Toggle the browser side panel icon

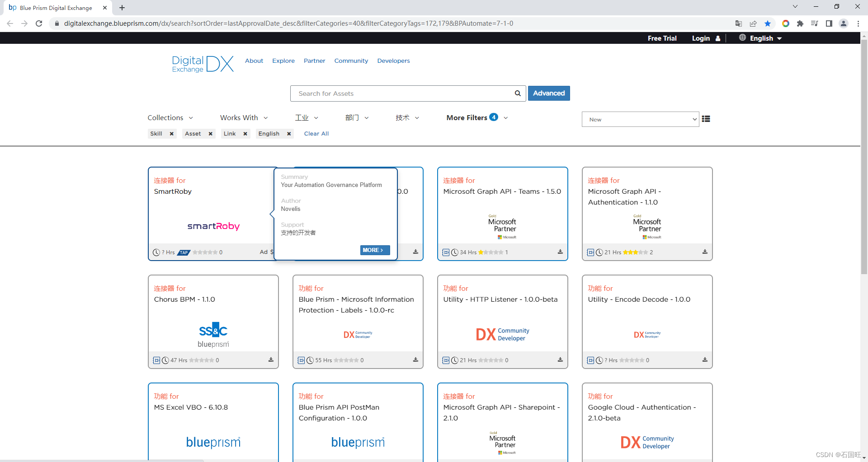[x=829, y=23]
